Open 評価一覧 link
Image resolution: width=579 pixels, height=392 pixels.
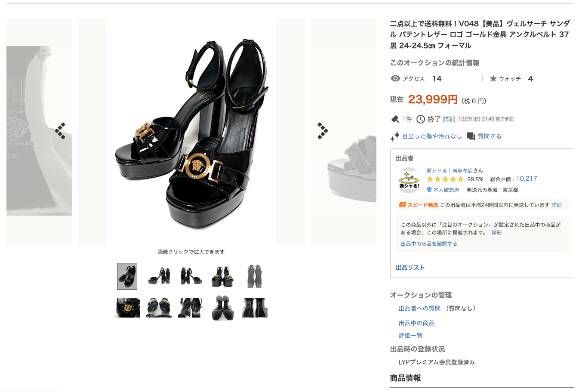click(x=410, y=335)
